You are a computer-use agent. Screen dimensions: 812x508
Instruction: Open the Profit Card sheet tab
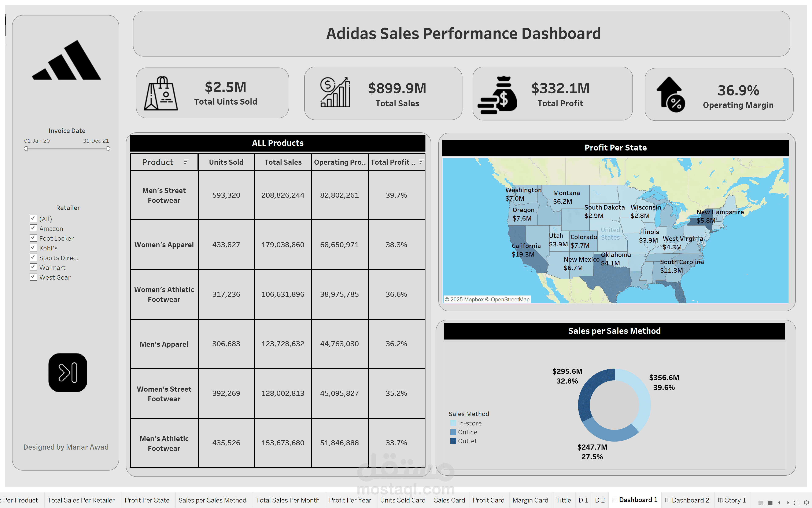click(x=488, y=500)
